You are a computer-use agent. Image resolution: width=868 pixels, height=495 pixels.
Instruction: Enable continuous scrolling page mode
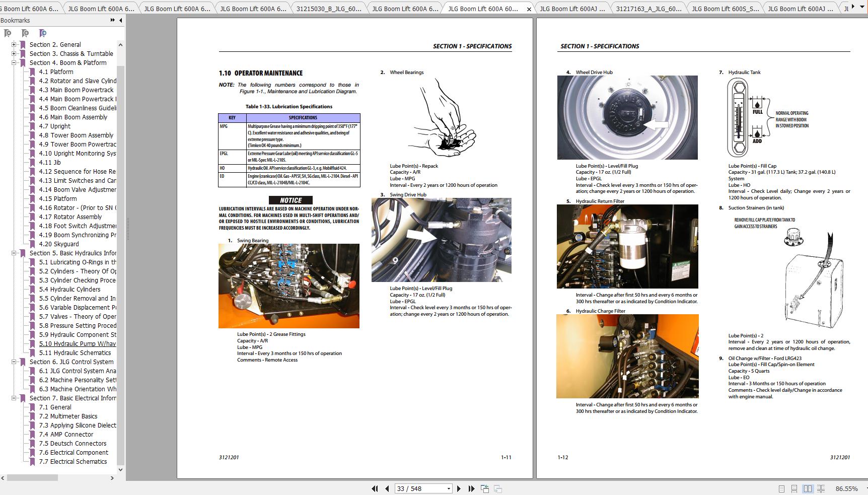[x=794, y=488]
